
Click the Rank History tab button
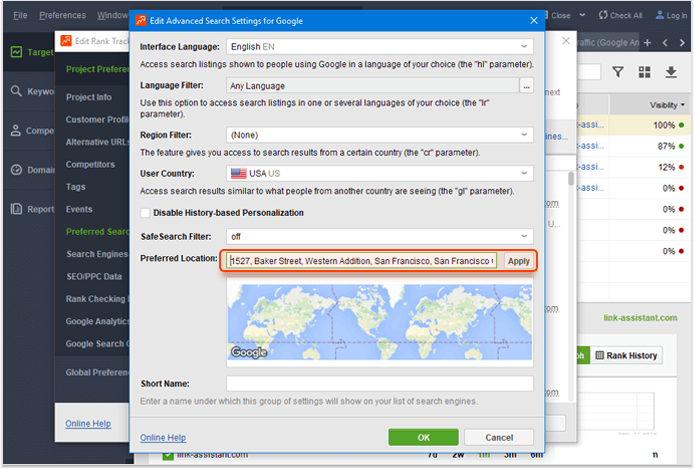point(626,355)
